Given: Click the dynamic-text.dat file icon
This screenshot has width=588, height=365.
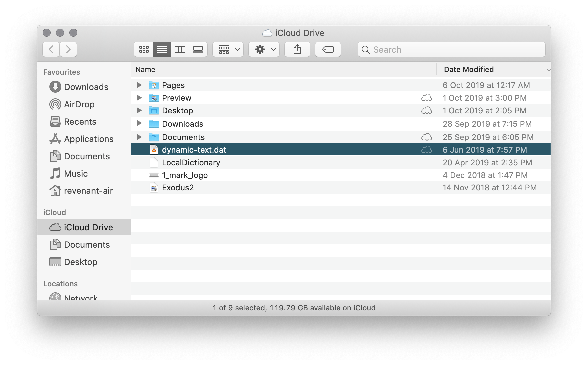Looking at the screenshot, I should 154,150.
